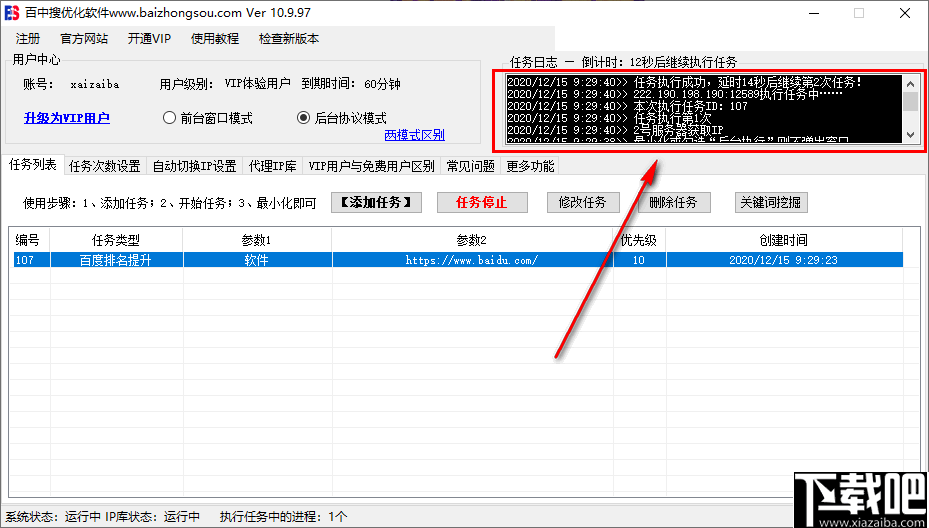Click 系统状态: 运行中 in status bar
Image resolution: width=929 pixels, height=528 pixels.
coord(53,517)
